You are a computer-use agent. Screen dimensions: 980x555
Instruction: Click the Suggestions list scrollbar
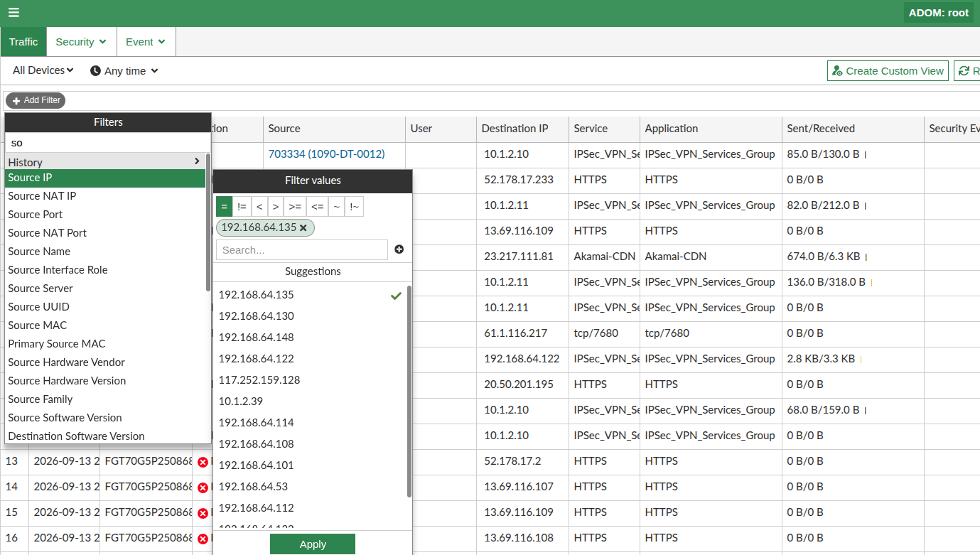(409, 392)
